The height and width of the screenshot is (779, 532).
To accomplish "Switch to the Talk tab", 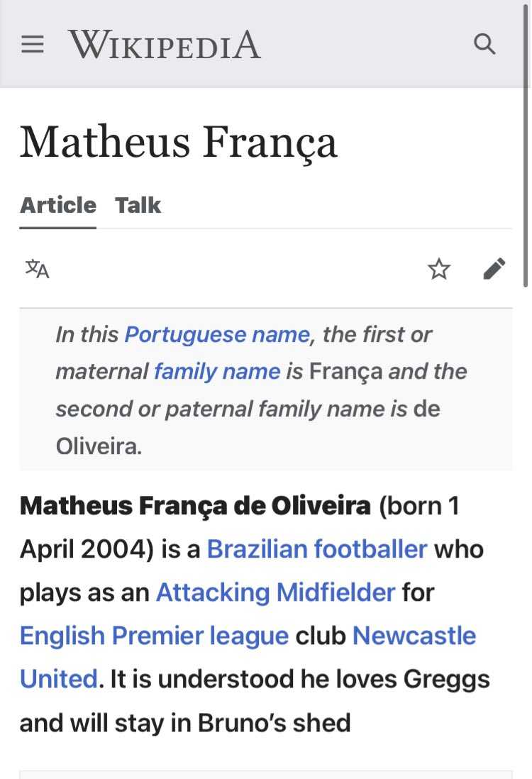I will (x=138, y=205).
